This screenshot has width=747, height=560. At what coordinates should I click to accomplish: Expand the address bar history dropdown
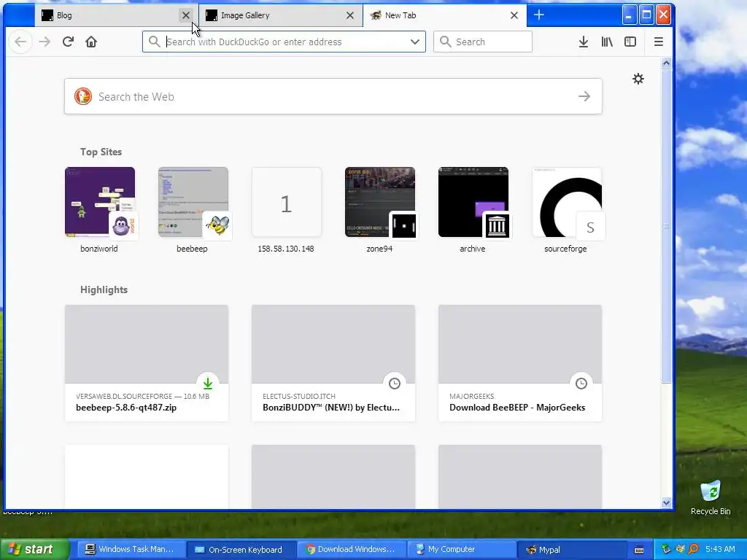415,42
